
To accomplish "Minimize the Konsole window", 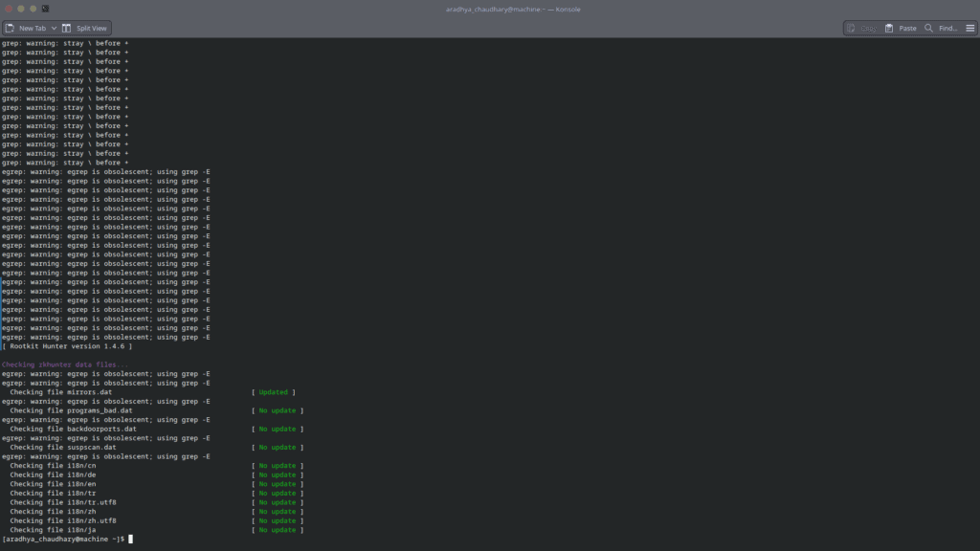I will point(21,9).
